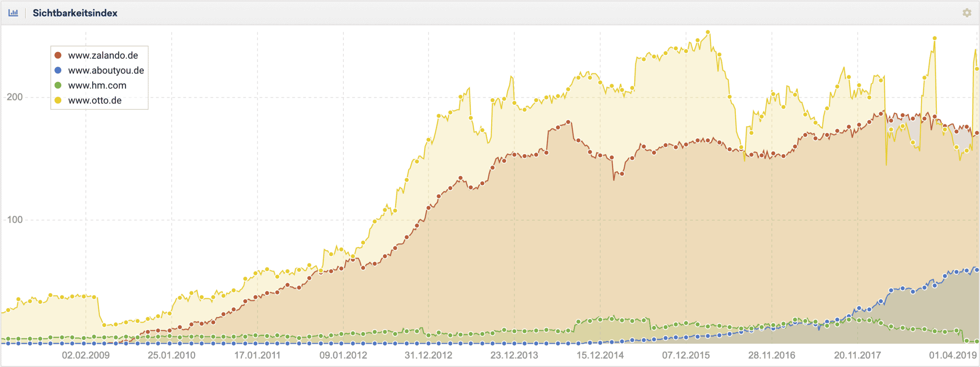Image resolution: width=980 pixels, height=367 pixels.
Task: Click the 28.11.2016 date axis label
Action: [771, 355]
